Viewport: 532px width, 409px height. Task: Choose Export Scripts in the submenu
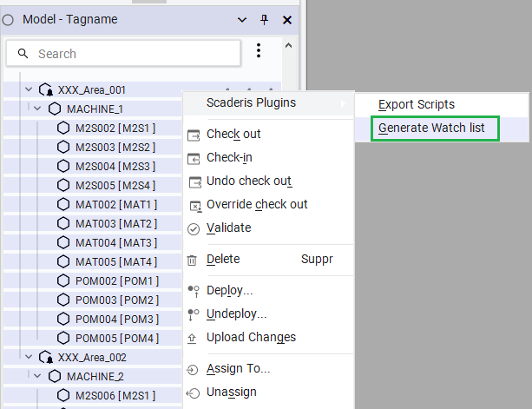(x=416, y=105)
